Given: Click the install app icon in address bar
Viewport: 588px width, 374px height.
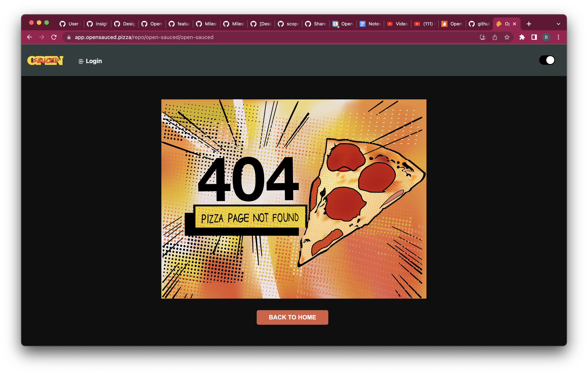Looking at the screenshot, I should 482,37.
